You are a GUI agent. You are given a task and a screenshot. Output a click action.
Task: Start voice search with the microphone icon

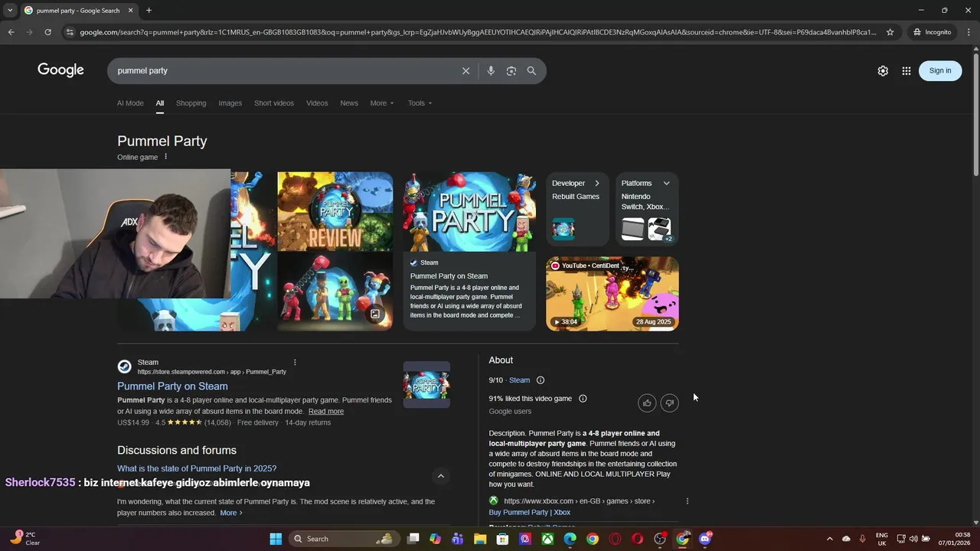pyautogui.click(x=491, y=70)
